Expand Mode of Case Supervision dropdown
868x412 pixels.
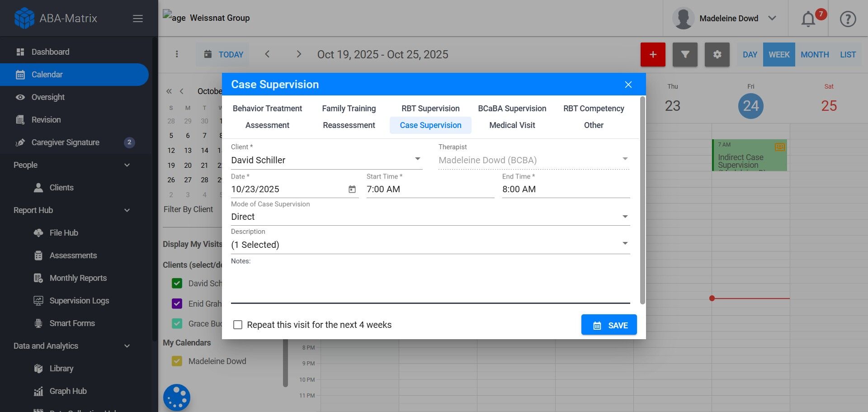[429, 217]
